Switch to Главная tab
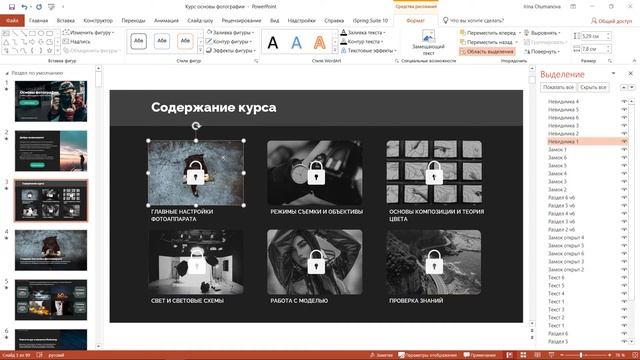 point(39,20)
